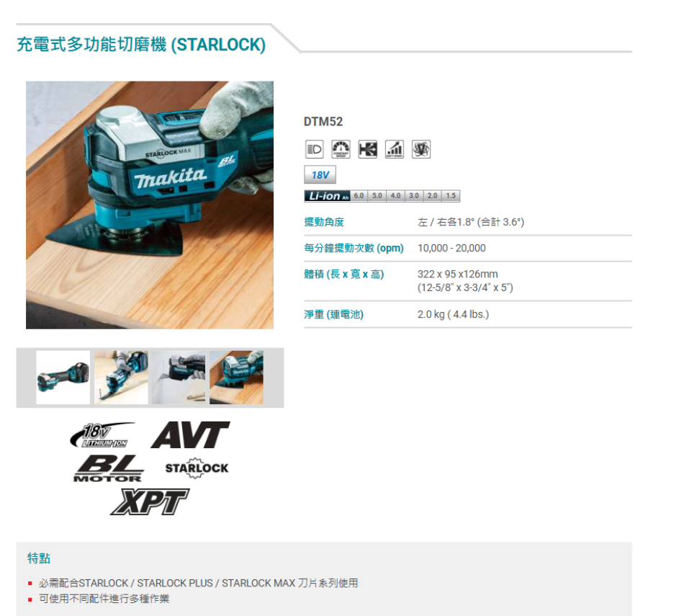
Task: Click the BL Motor logo
Action: [108, 468]
